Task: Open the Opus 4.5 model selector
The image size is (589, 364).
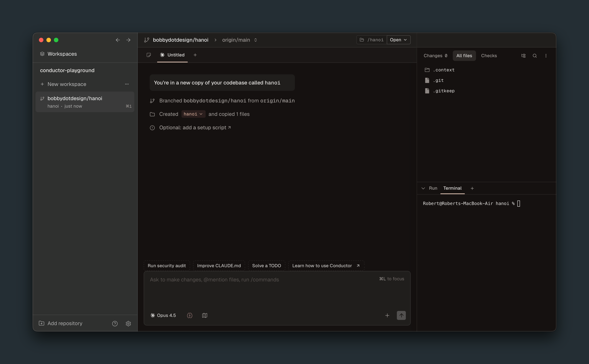Action: 163,315
